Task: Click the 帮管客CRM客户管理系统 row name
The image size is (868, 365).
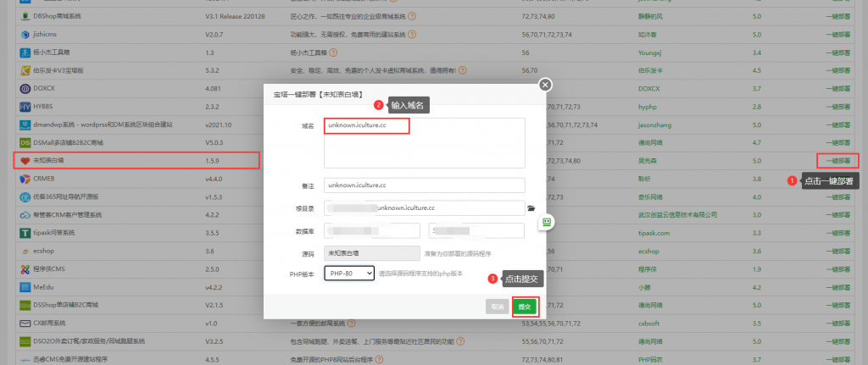Action: click(x=68, y=215)
